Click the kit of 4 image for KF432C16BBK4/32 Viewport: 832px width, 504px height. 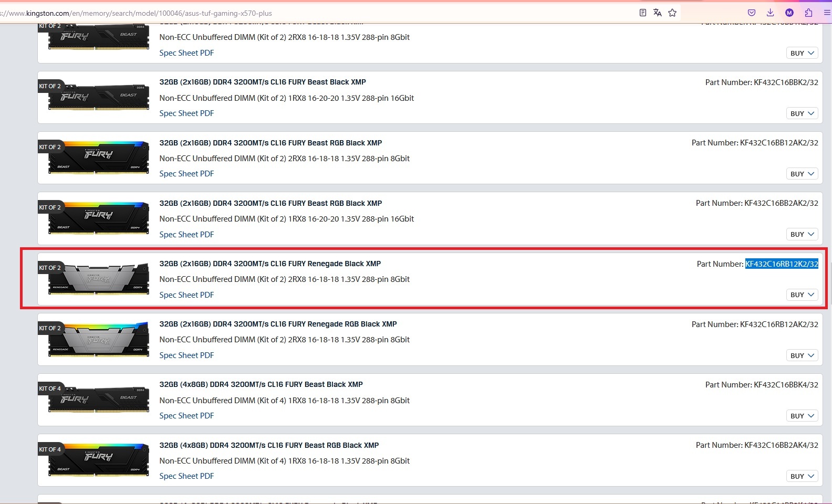coord(99,399)
